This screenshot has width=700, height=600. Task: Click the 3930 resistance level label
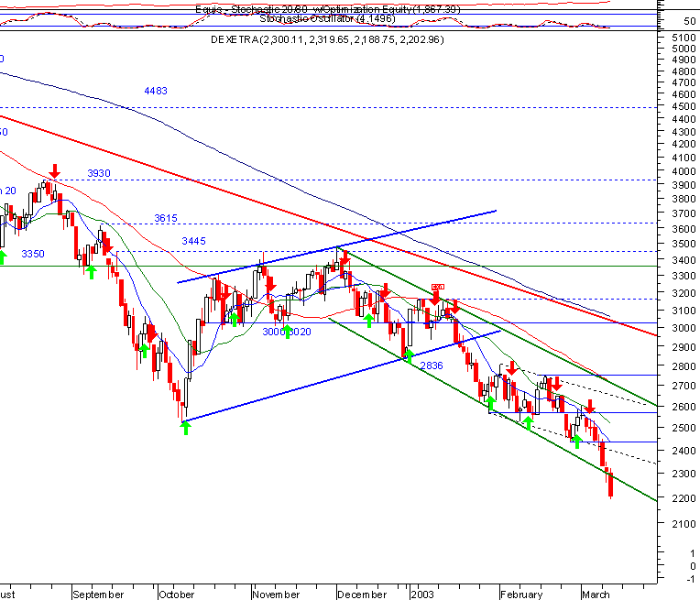[x=99, y=173]
